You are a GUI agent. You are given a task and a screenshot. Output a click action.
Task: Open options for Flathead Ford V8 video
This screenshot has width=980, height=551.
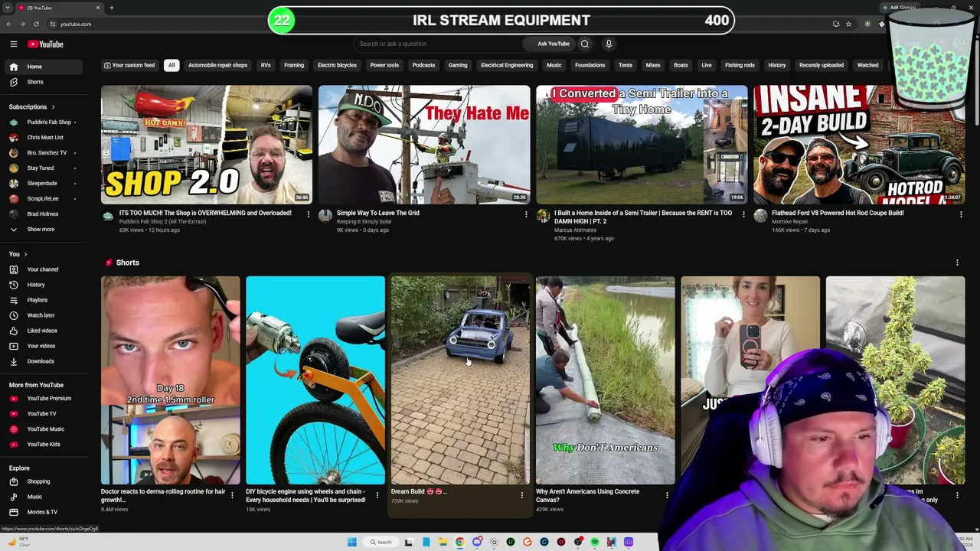961,214
